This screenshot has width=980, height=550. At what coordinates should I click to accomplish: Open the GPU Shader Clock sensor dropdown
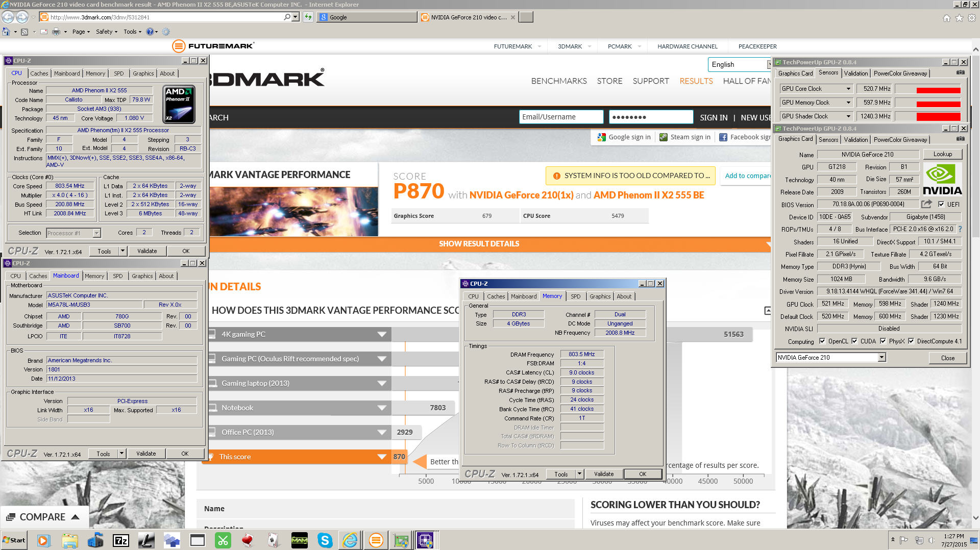pyautogui.click(x=848, y=116)
